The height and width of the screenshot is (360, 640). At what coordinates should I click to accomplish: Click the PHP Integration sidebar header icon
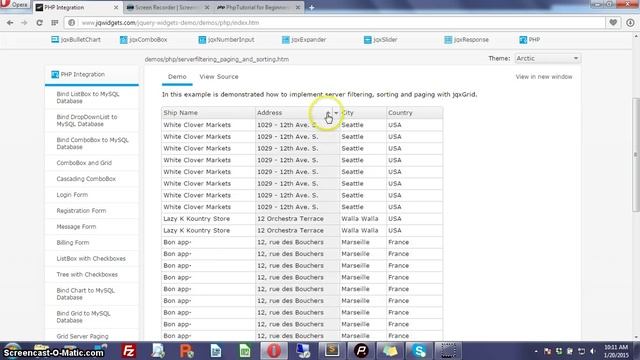click(x=55, y=74)
